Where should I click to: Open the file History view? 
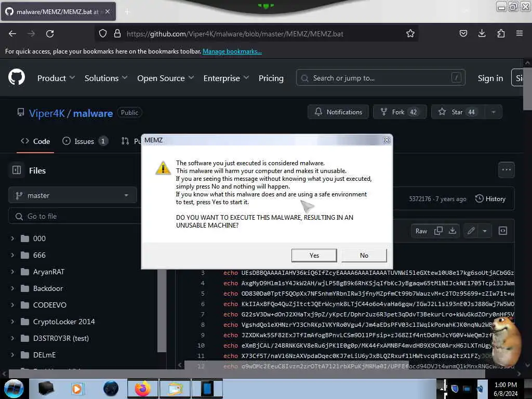(490, 199)
